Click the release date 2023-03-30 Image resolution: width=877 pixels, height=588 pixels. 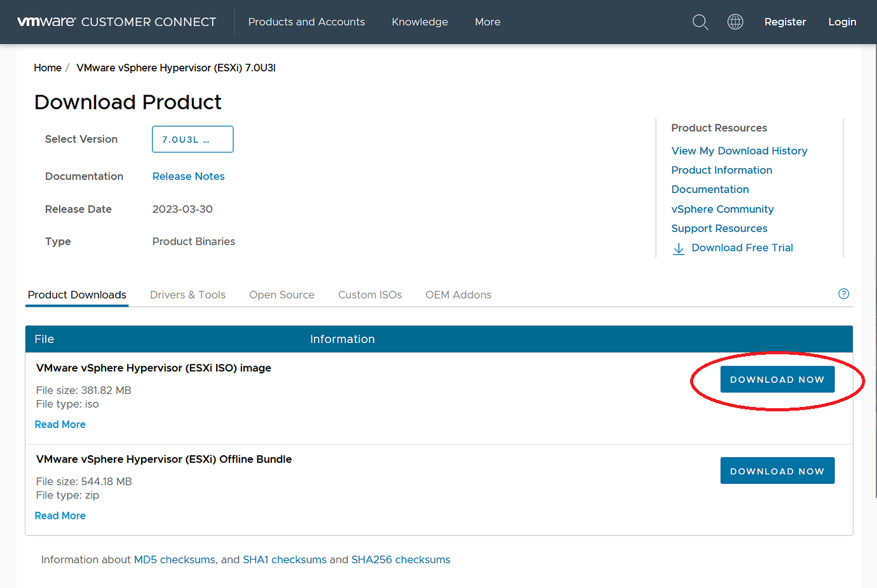(x=182, y=209)
